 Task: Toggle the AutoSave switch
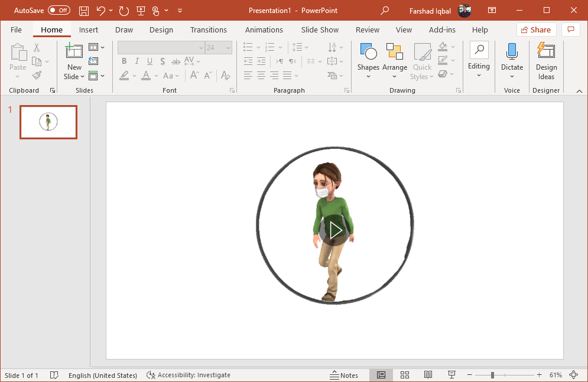click(x=59, y=11)
